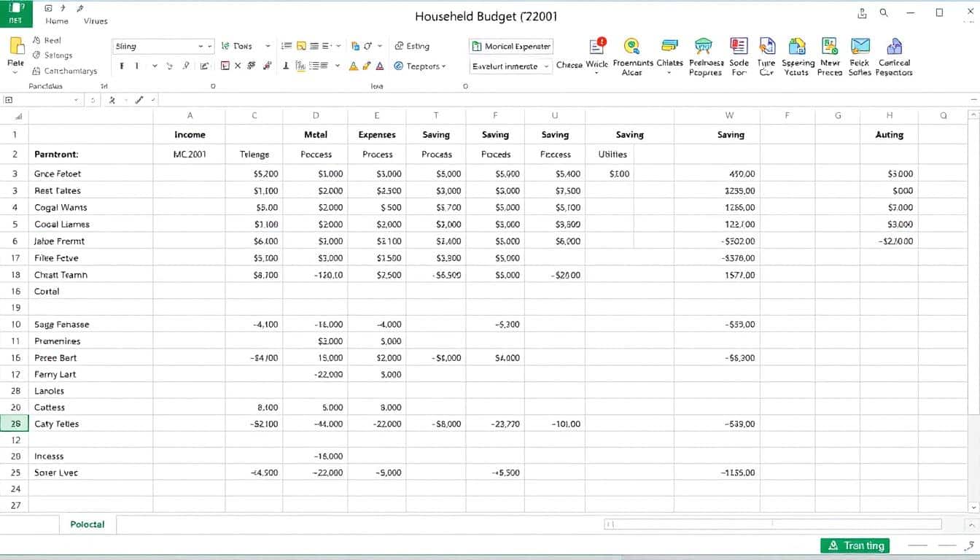The height and width of the screenshot is (560, 980).
Task: Click the Chiates cards icon
Action: [669, 45]
